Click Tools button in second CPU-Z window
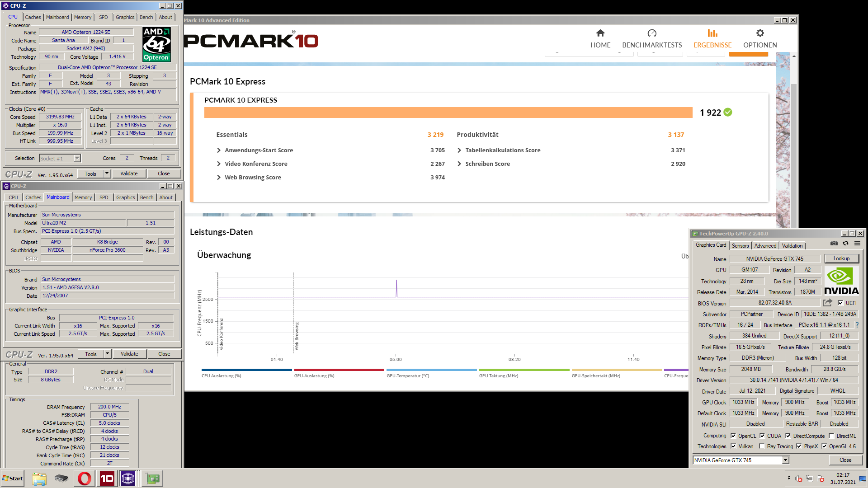 [x=91, y=354]
